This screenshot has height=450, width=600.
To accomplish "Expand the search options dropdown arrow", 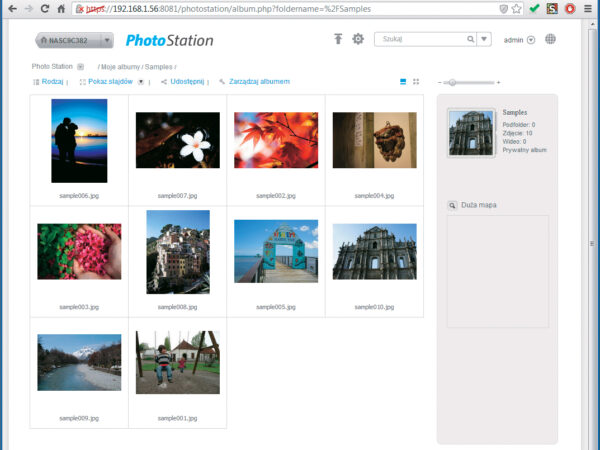I will [x=485, y=39].
